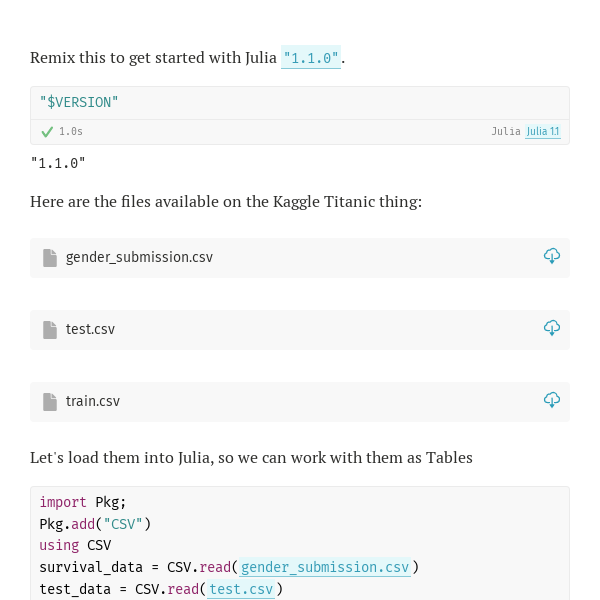Open the Julia 1.1 runtime link
Viewport: 600px width, 600px height.
click(543, 132)
